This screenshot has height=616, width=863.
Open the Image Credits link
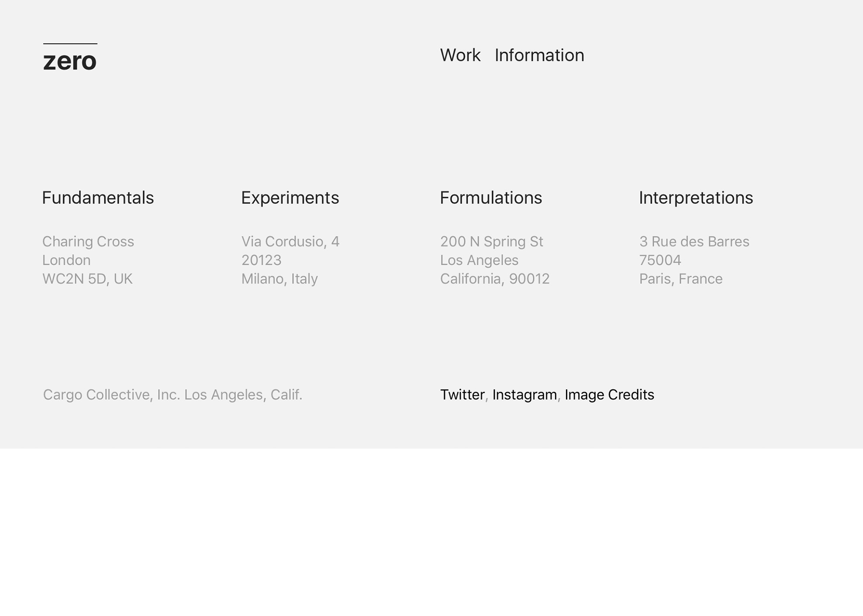tap(609, 395)
